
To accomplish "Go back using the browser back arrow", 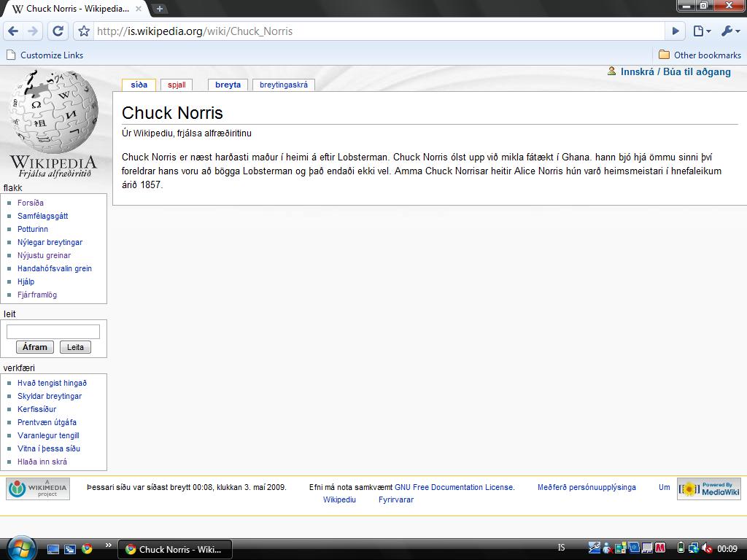I will (13, 31).
